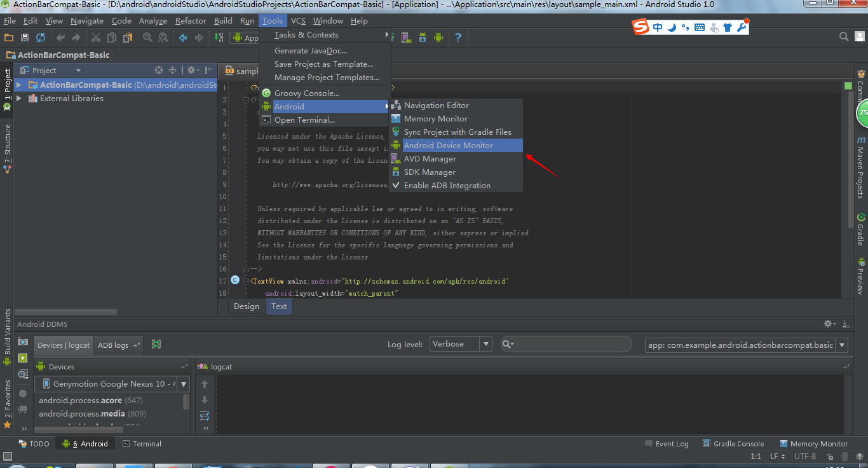Select AVD Manager from the submenu
868x468 pixels.
pyautogui.click(x=456, y=159)
